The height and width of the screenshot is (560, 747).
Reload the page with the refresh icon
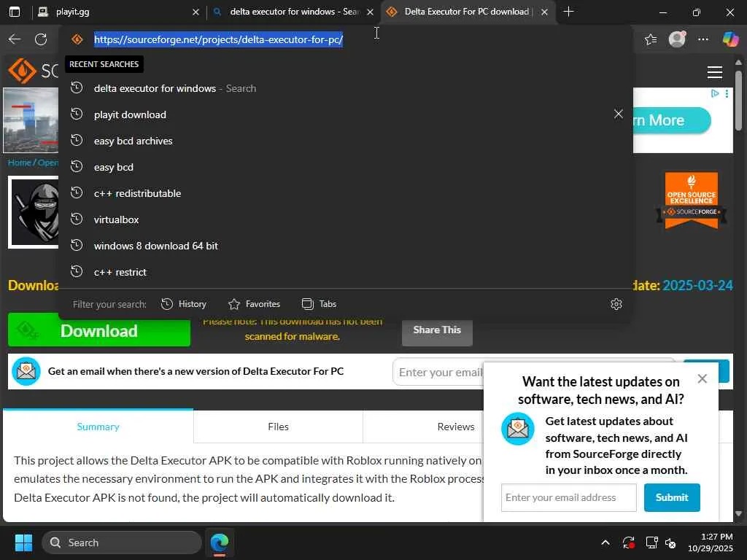click(41, 39)
